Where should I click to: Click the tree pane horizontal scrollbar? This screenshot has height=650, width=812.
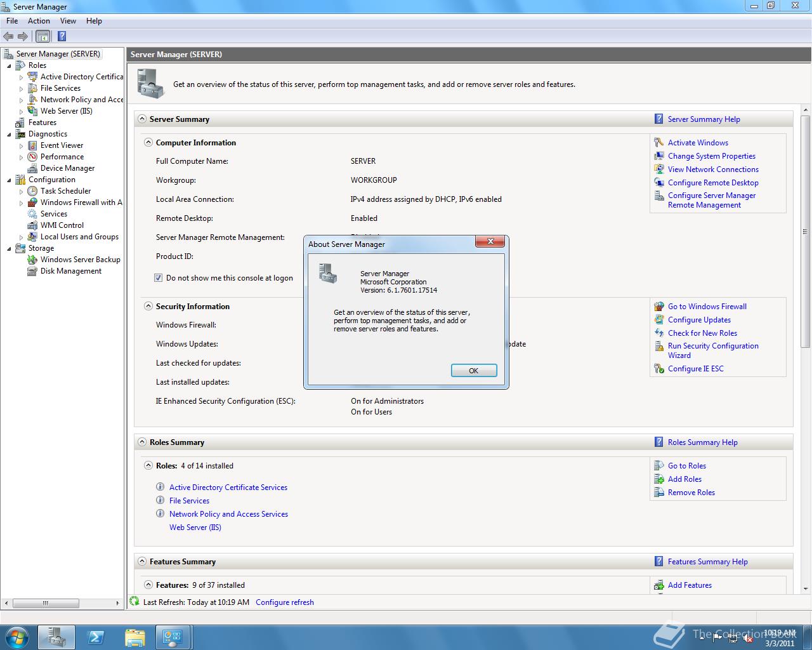click(x=45, y=603)
